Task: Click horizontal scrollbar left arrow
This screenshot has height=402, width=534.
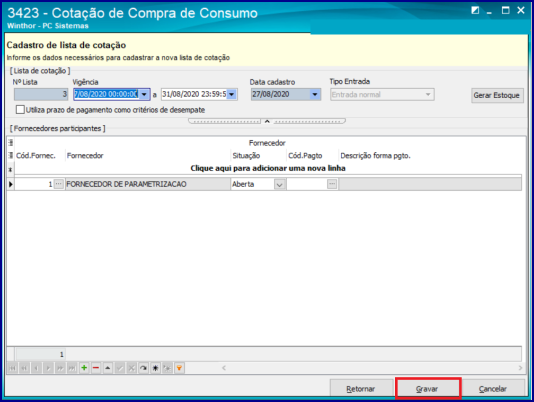Action: click(224, 368)
